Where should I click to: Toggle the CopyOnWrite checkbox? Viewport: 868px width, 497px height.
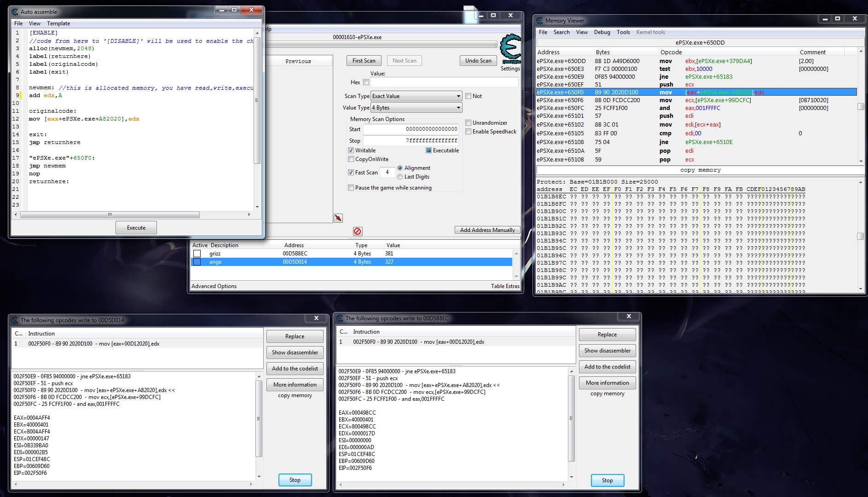(x=351, y=159)
